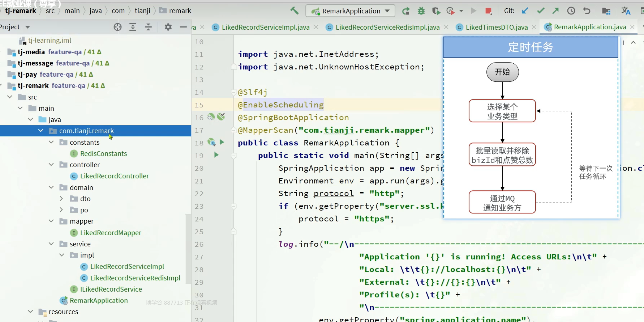The width and height of the screenshot is (644, 322).
Task: Open Git history clock icon
Action: click(x=571, y=11)
